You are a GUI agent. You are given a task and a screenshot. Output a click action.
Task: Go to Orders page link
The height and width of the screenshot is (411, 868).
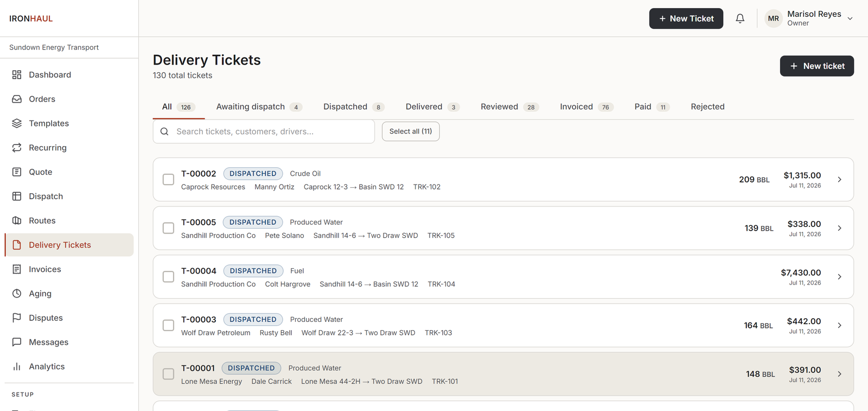[69, 99]
